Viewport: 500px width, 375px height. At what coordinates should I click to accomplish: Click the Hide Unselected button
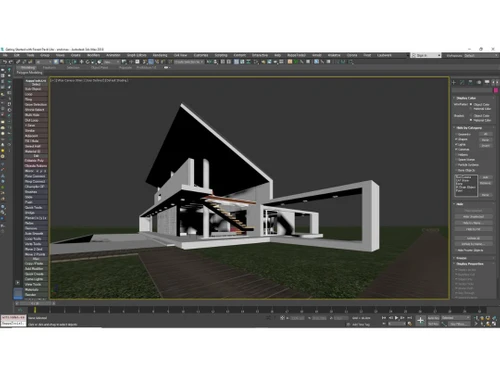473,217
